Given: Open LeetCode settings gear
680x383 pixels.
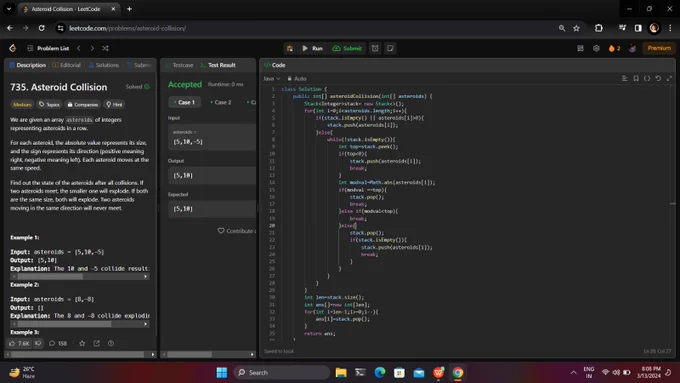Looking at the screenshot, I should (596, 48).
